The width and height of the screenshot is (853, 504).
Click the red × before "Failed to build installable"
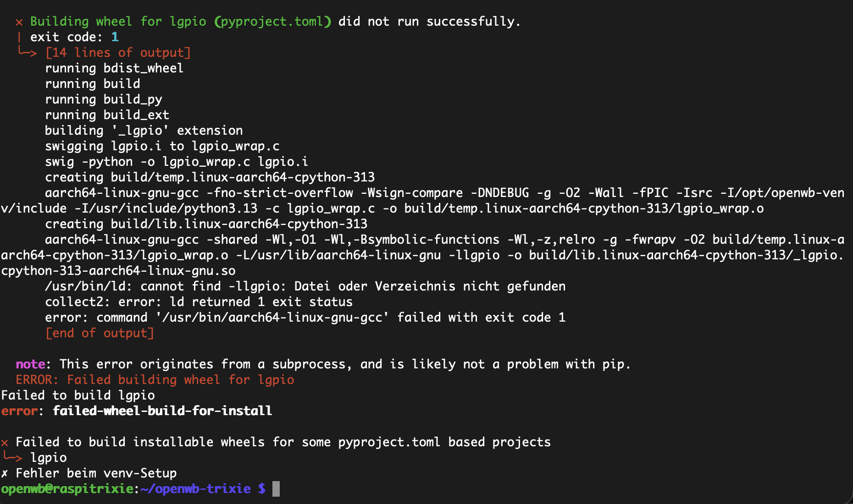(x=5, y=443)
